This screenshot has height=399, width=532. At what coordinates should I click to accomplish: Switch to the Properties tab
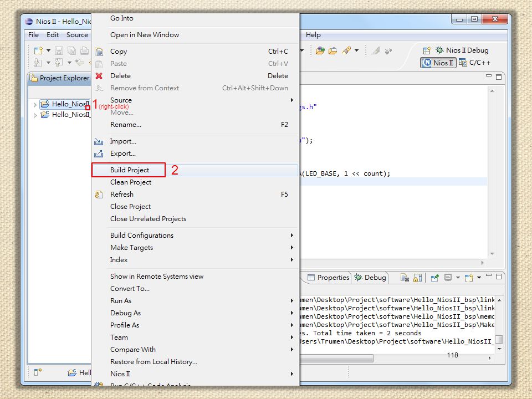point(328,278)
